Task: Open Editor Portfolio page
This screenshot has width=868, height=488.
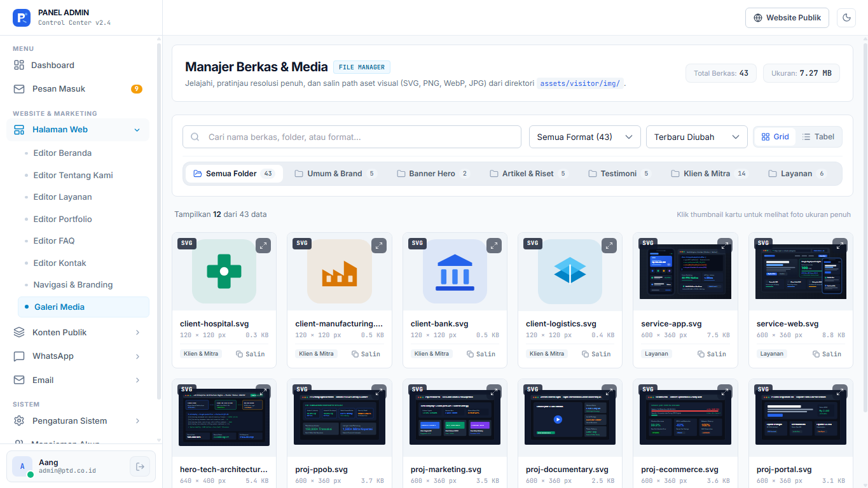Action: (x=62, y=219)
